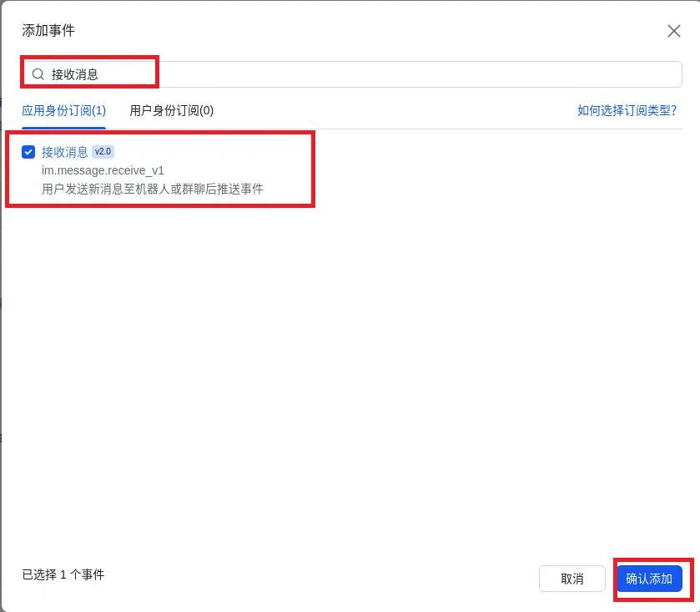
Task: Switch to 用户身份订阅(0) tab
Action: click(x=171, y=110)
